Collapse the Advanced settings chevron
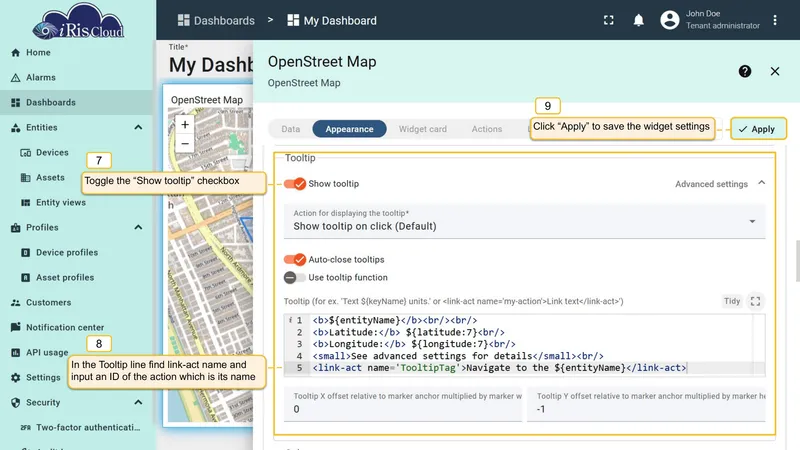800x450 pixels. [761, 183]
